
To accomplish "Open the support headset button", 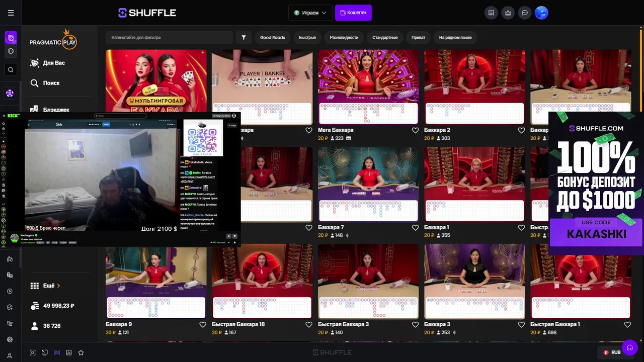I will point(630,348).
